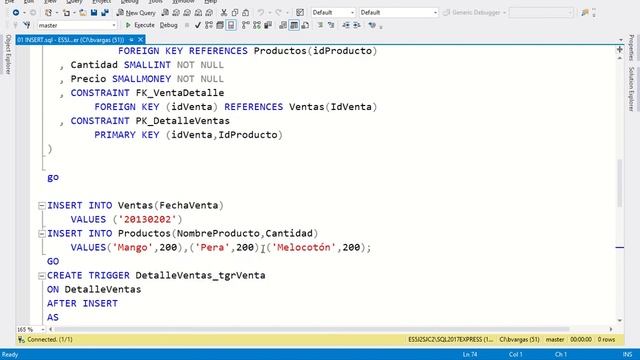Toggle Include Live Query Statistics

click(257, 25)
